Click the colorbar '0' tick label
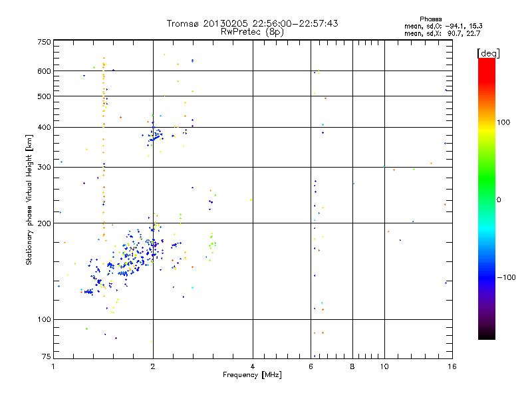The image size is (532, 399). (x=499, y=200)
